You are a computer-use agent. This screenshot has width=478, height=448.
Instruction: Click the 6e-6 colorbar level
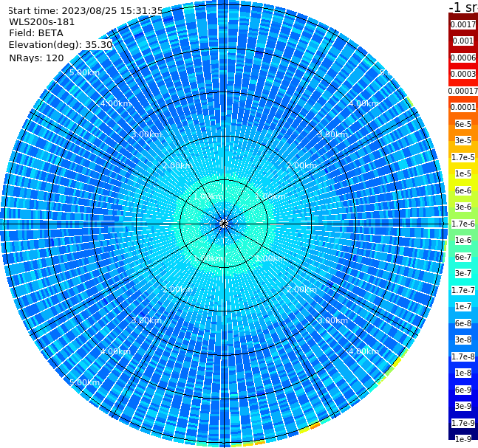pyautogui.click(x=463, y=190)
